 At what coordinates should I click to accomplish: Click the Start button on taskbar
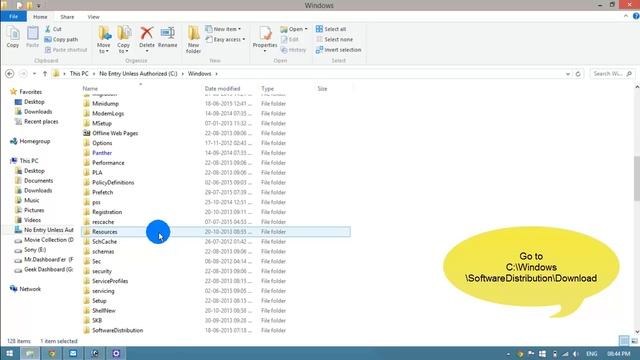pos(9,353)
